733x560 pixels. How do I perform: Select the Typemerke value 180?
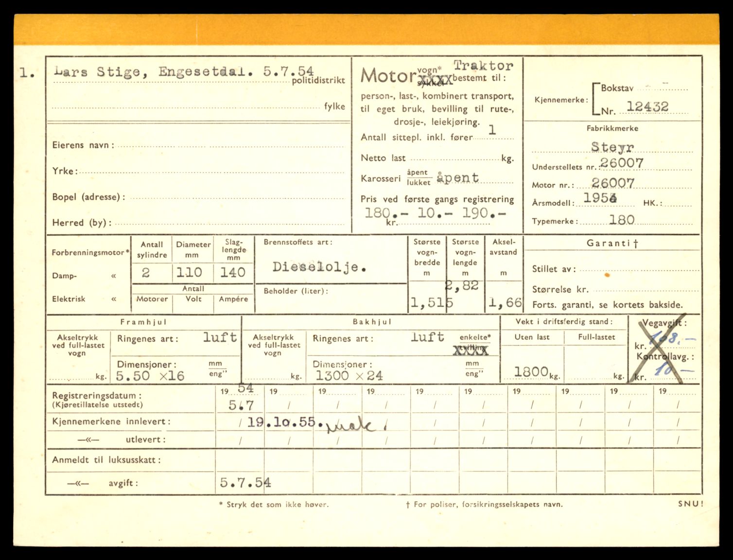[x=622, y=220]
